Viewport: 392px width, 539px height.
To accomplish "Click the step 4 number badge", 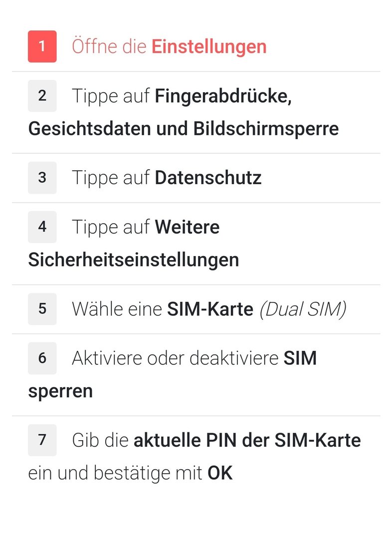I will [x=42, y=227].
